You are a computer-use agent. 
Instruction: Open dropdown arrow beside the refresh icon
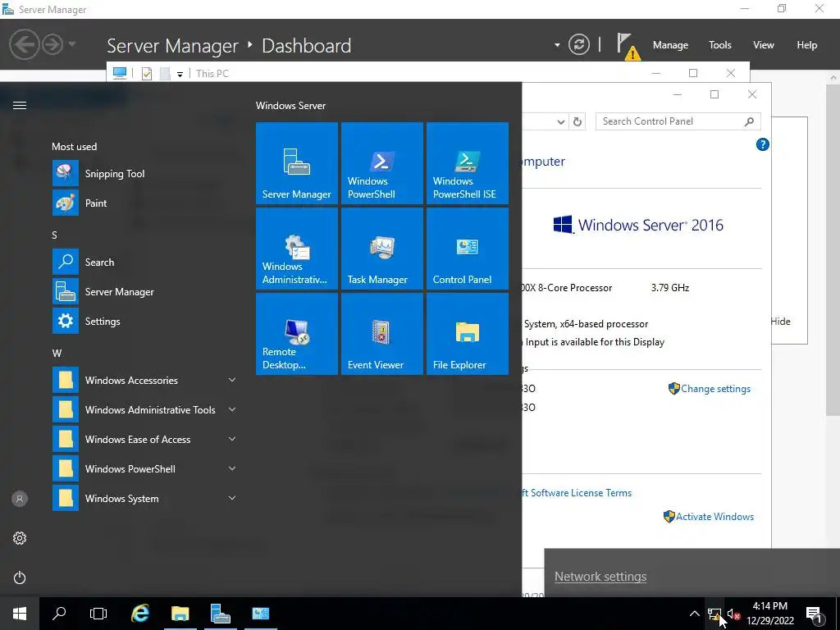click(557, 45)
